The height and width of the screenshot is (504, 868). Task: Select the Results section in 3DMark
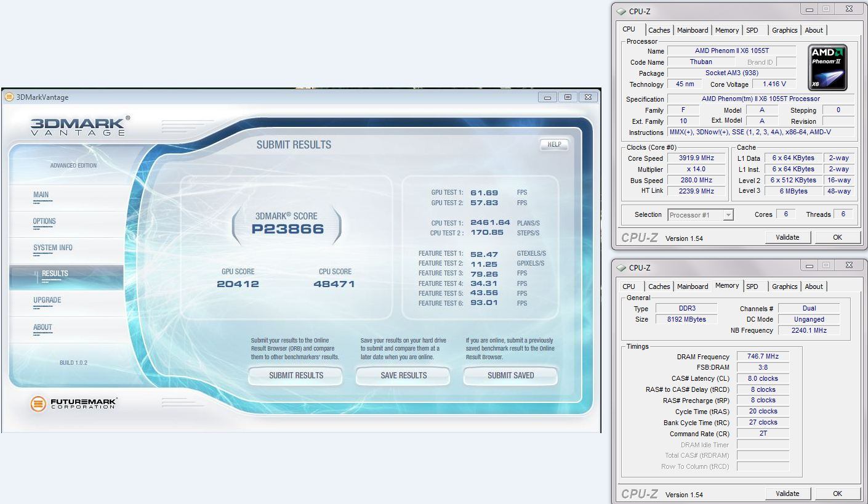tap(66, 277)
